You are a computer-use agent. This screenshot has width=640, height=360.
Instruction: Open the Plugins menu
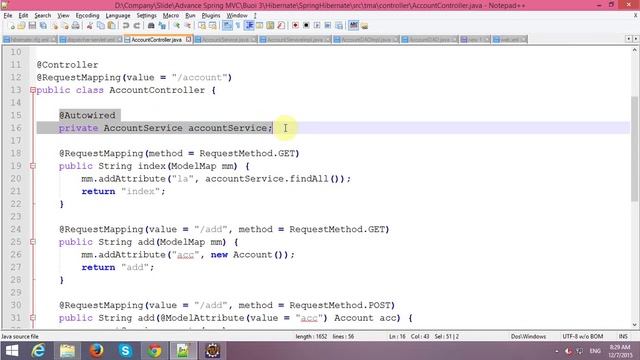pos(211,16)
